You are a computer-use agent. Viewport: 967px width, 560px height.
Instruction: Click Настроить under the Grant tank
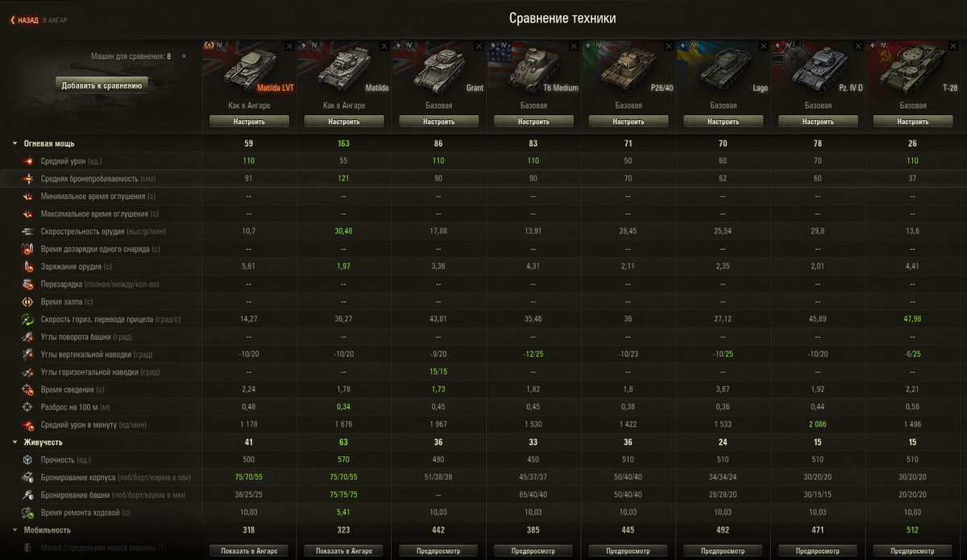(439, 122)
